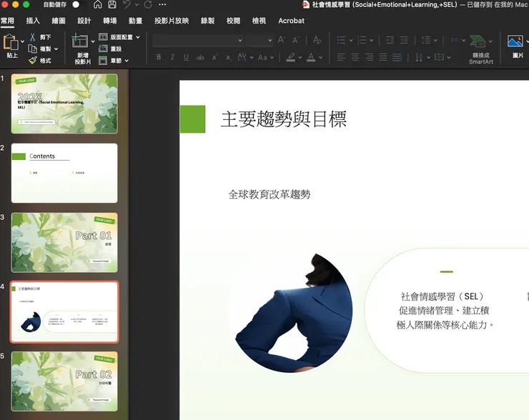The height and width of the screenshot is (420, 529).
Task: Open the font size combo box
Action: coord(259,41)
